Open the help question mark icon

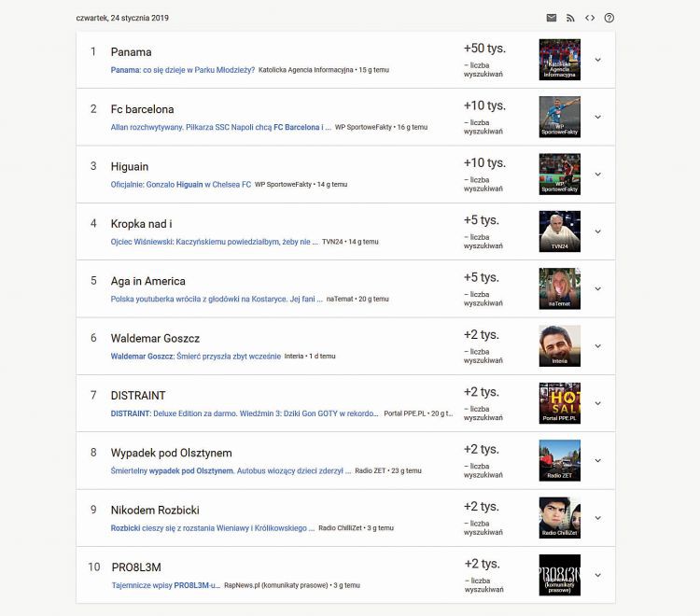tap(609, 18)
